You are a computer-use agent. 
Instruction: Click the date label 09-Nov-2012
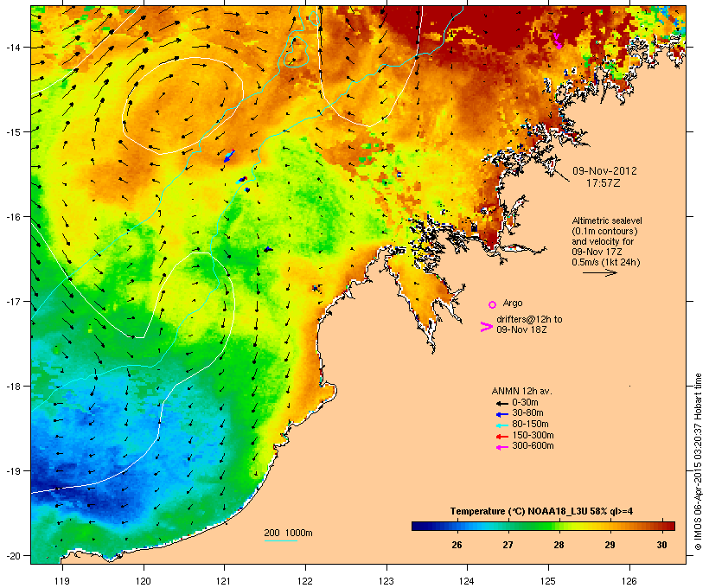point(604,171)
